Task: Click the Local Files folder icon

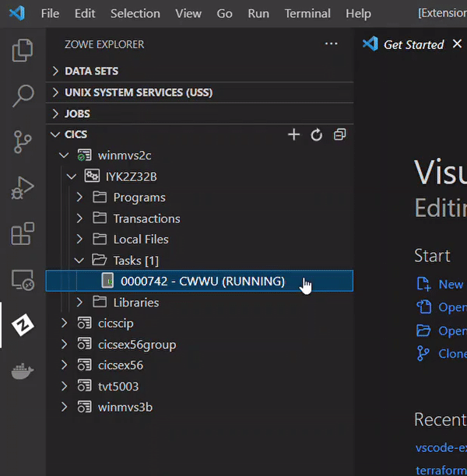Action: point(100,240)
